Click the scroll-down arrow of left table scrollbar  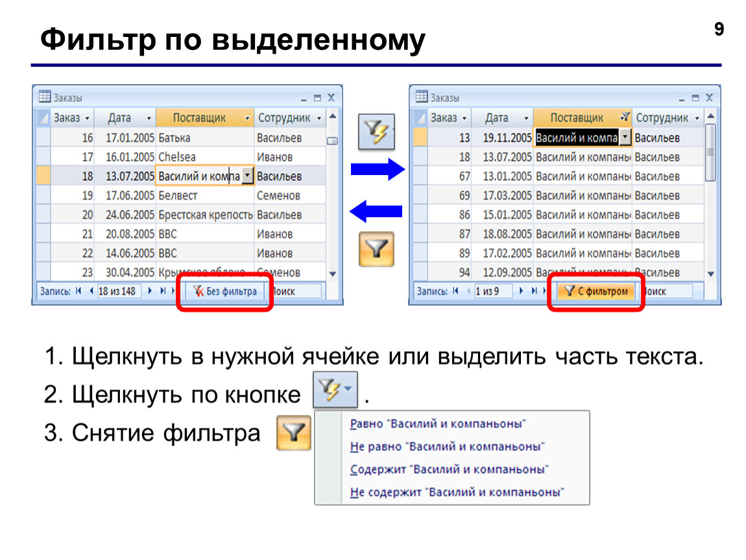333,274
